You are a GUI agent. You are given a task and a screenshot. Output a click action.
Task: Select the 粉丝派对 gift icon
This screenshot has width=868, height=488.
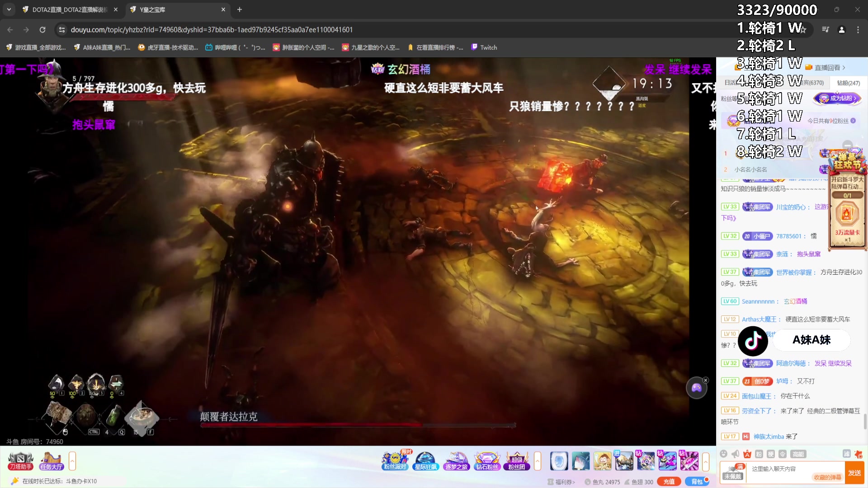pos(395,460)
